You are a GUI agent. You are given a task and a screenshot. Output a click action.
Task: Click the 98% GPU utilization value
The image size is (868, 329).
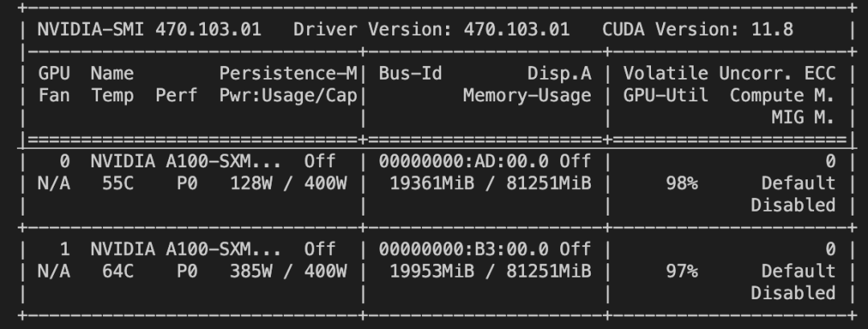click(681, 183)
